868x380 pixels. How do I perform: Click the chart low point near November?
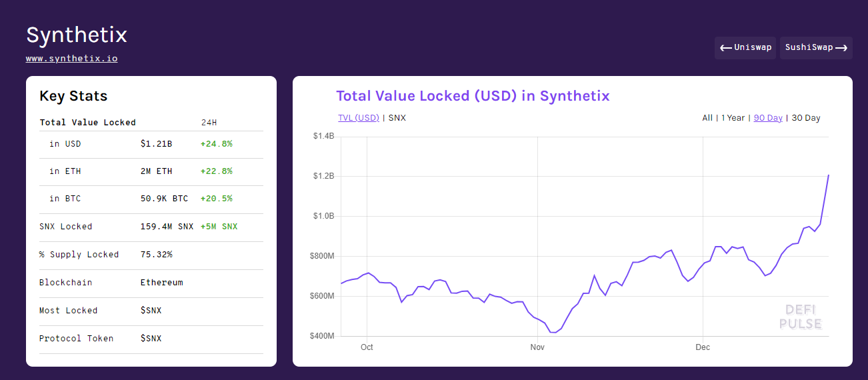[x=553, y=332]
